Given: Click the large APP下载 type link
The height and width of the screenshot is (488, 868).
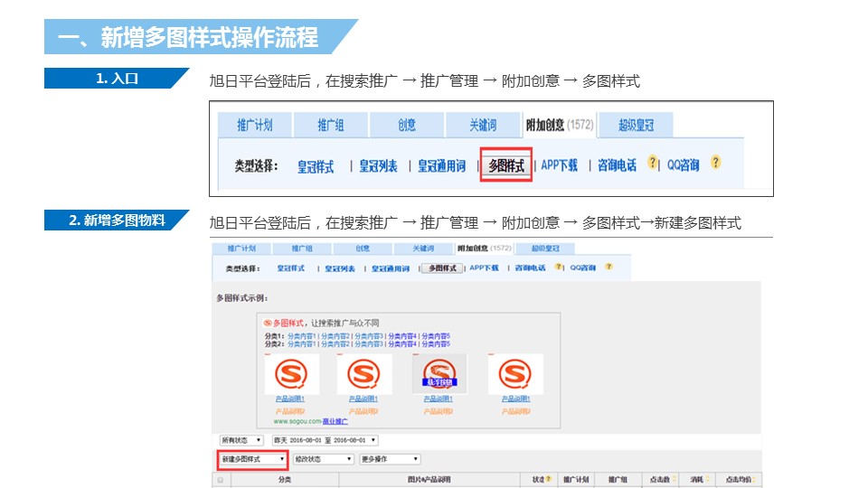Looking at the screenshot, I should click(559, 164).
